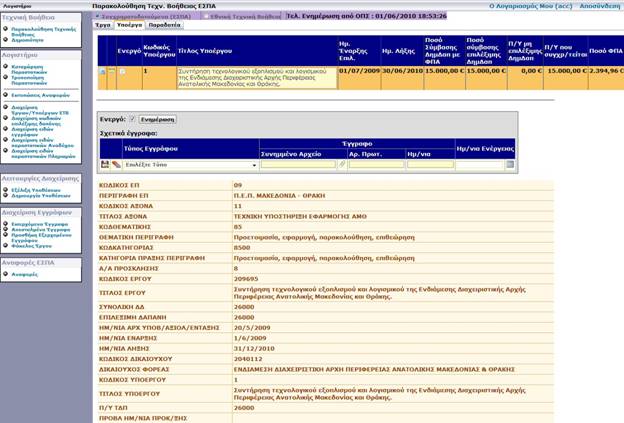Click the paperclip attachment icon
This screenshot has height=423, width=624.
342,164
